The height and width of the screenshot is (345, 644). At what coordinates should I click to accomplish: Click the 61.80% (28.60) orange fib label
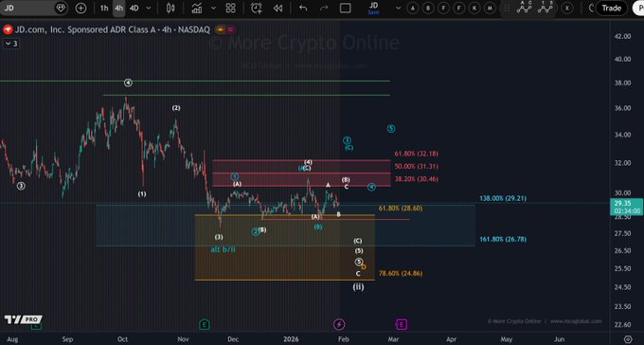tap(401, 209)
